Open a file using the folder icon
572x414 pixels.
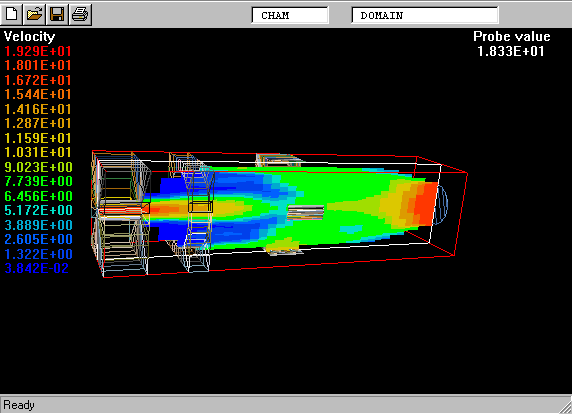(x=34, y=15)
